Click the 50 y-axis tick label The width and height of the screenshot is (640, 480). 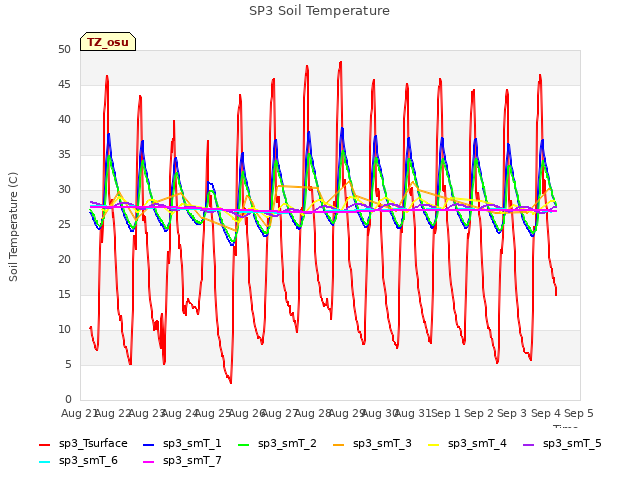pyautogui.click(x=64, y=49)
